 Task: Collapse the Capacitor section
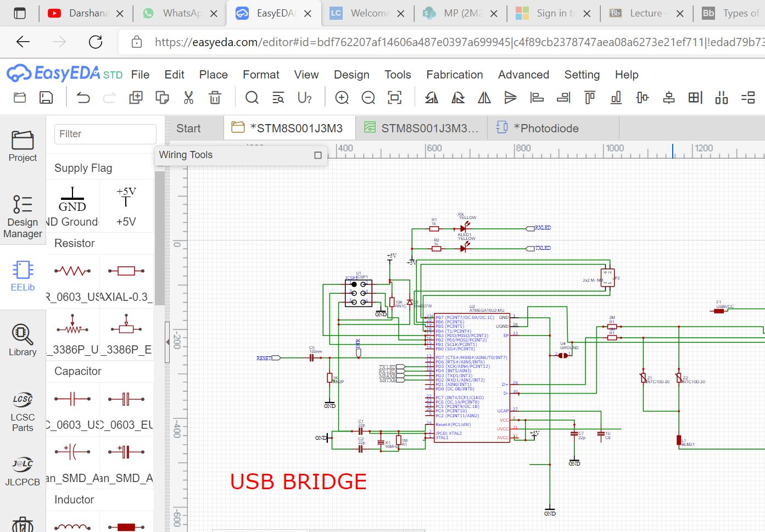click(x=77, y=371)
